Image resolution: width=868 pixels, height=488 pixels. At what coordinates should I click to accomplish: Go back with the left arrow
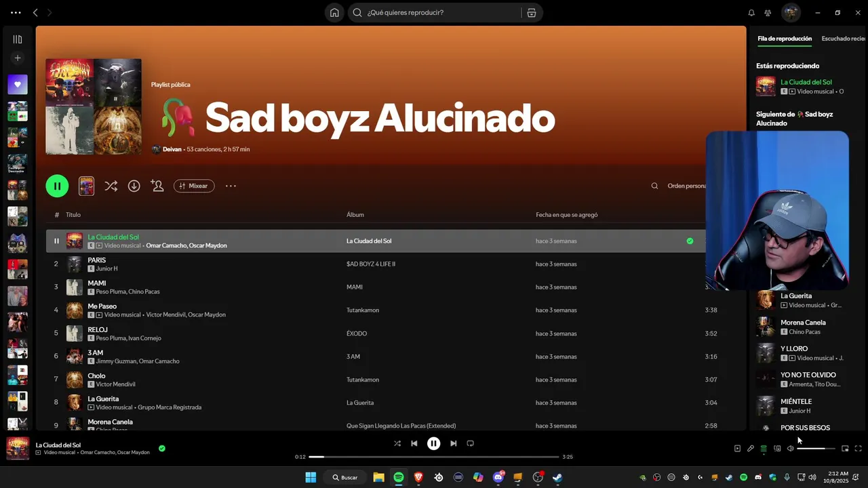pos(35,12)
